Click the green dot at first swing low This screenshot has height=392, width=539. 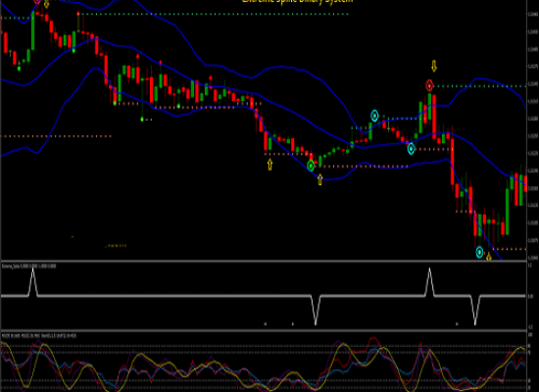(19, 69)
